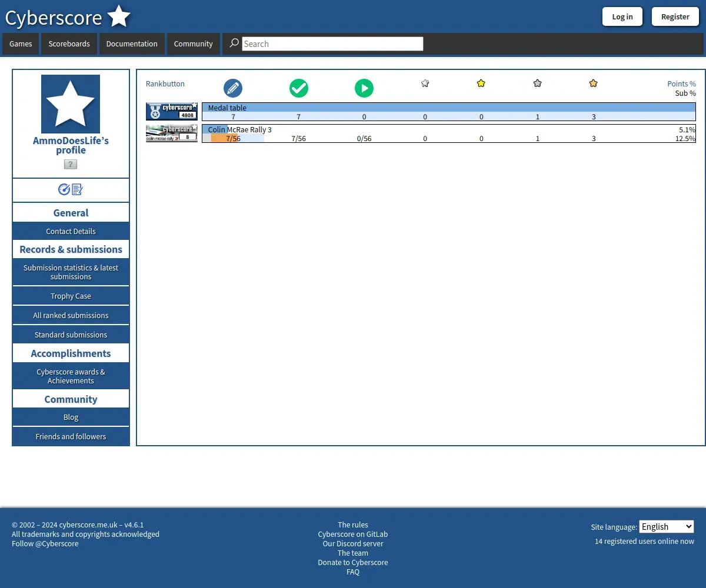Open Blog in Community section
706x588 pixels.
(x=71, y=417)
